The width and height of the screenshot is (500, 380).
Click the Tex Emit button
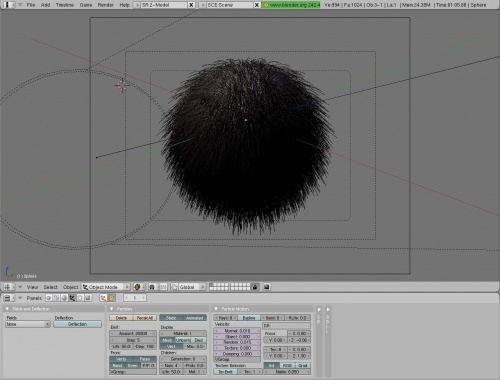coord(225,372)
